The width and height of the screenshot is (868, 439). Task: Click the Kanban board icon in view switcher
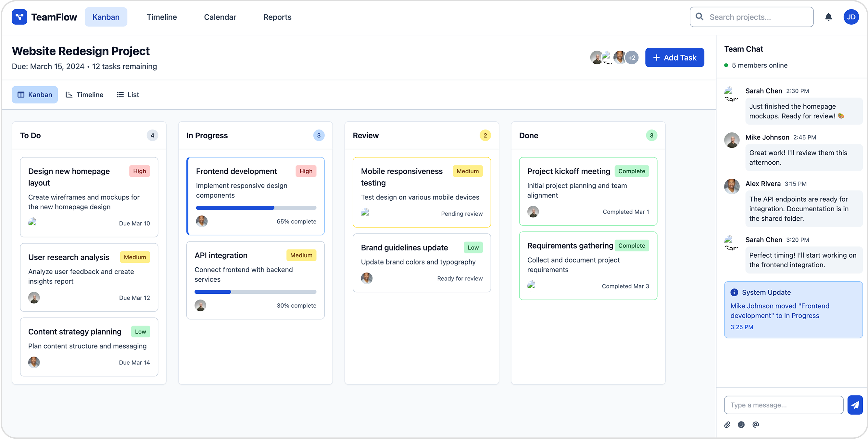tap(21, 95)
